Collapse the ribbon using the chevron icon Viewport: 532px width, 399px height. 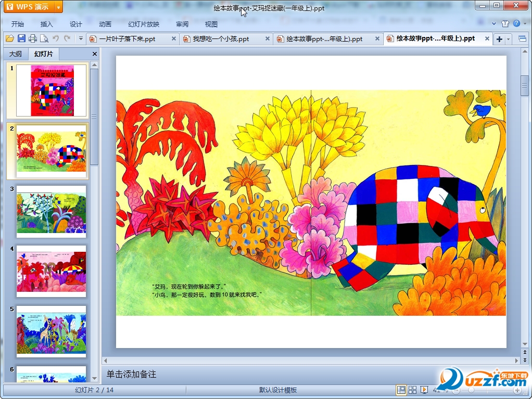coord(494,23)
